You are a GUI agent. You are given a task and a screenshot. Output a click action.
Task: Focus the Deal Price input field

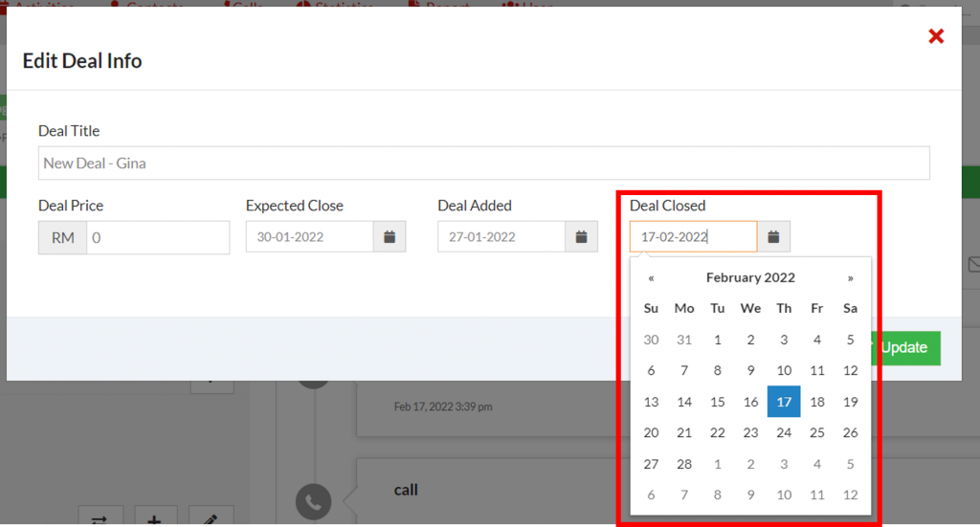(158, 237)
